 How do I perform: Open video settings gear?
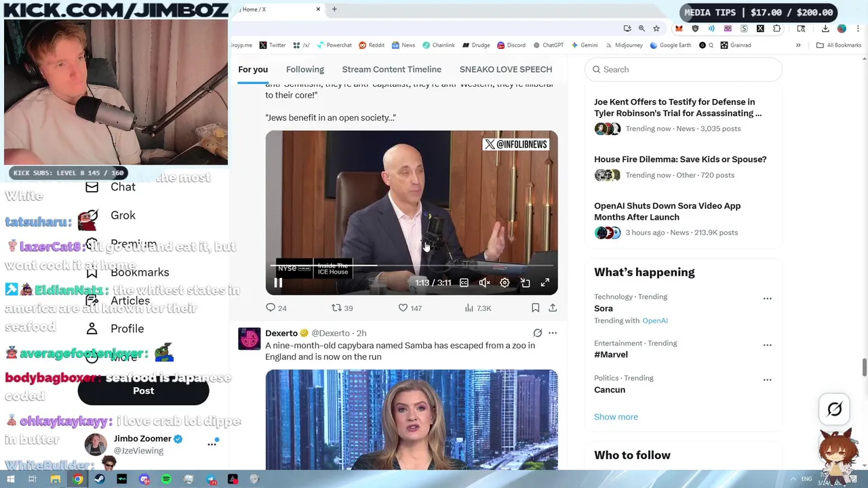(x=505, y=283)
